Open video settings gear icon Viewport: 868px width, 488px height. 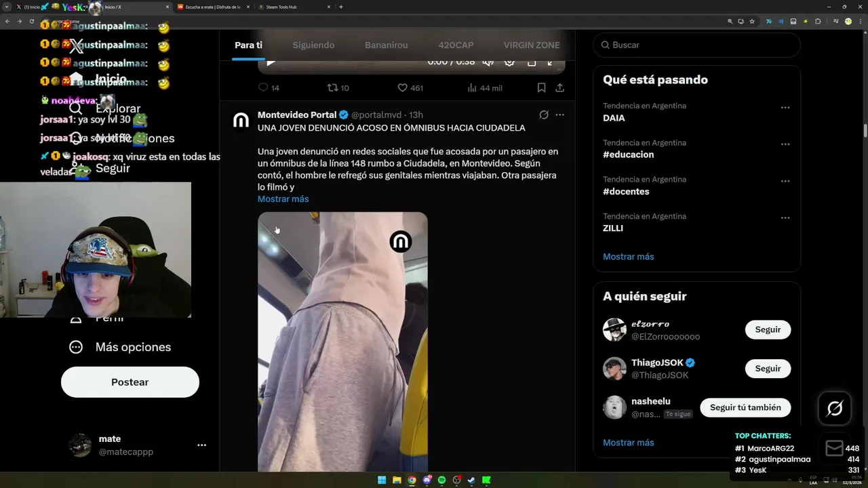pos(509,62)
